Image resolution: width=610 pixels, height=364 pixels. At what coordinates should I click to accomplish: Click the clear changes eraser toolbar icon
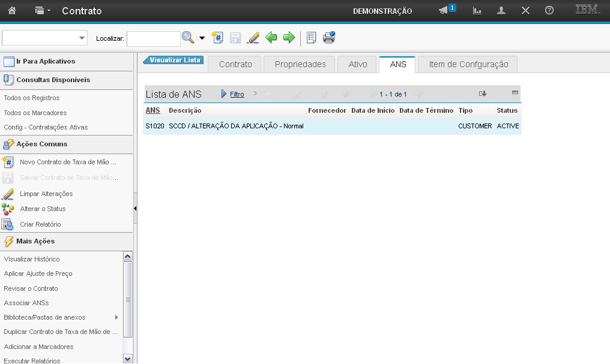point(253,38)
